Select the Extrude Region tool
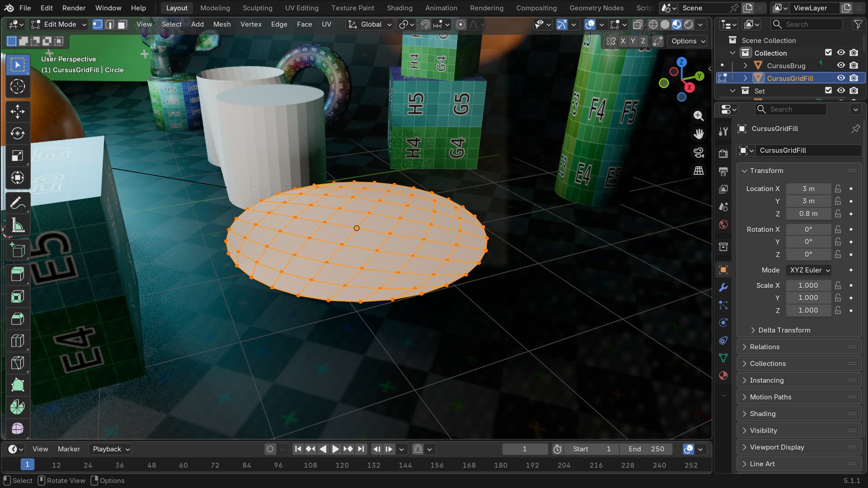The width and height of the screenshot is (868, 488). pyautogui.click(x=18, y=275)
